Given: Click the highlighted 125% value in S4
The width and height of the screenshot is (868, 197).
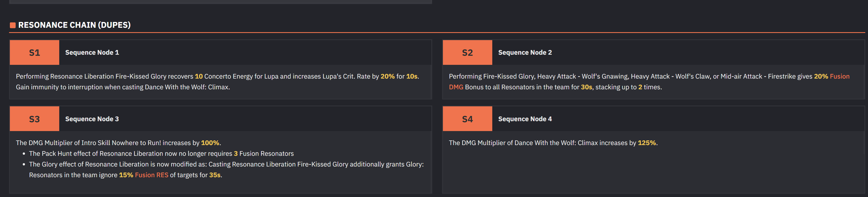Looking at the screenshot, I should [x=647, y=143].
